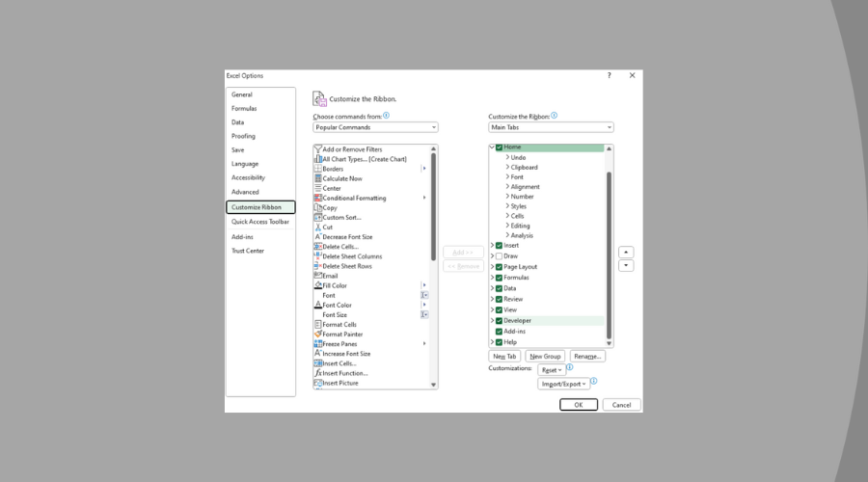This screenshot has height=482, width=868.
Task: Open the Advanced options category
Action: pos(260,192)
